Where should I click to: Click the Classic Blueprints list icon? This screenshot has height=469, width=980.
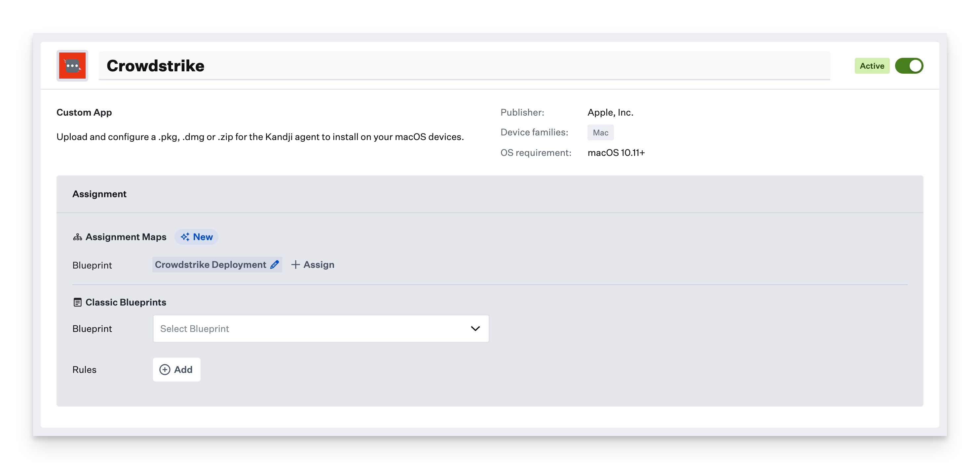77,303
